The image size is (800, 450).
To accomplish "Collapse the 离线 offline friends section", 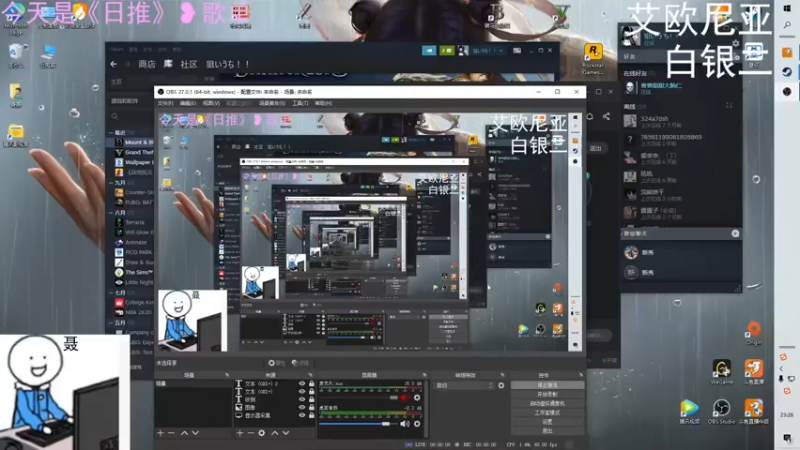I will [x=634, y=107].
